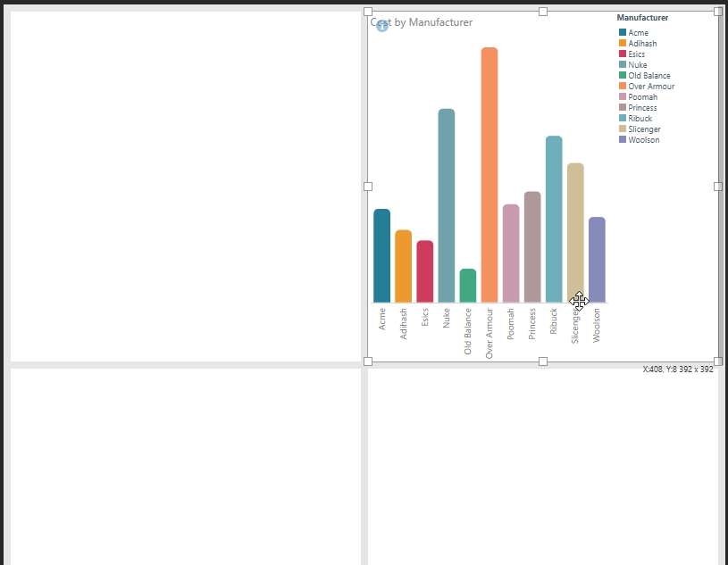
Task: Click the left-middle resize handle of chart
Action: pos(368,187)
